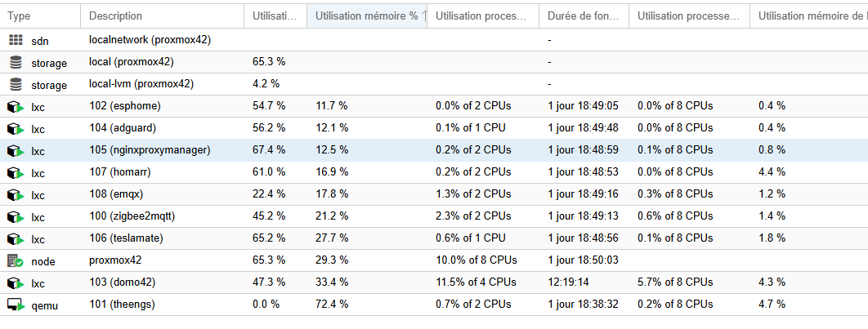Select the 100 (zigbee2mqtt) row
This screenshot has width=868, height=329.
(x=434, y=216)
